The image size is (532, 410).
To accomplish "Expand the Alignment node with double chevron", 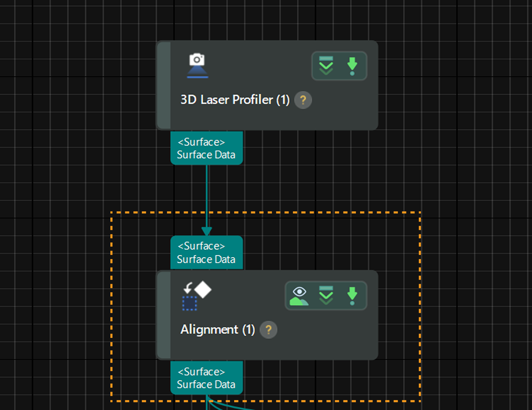I will pyautogui.click(x=326, y=295).
